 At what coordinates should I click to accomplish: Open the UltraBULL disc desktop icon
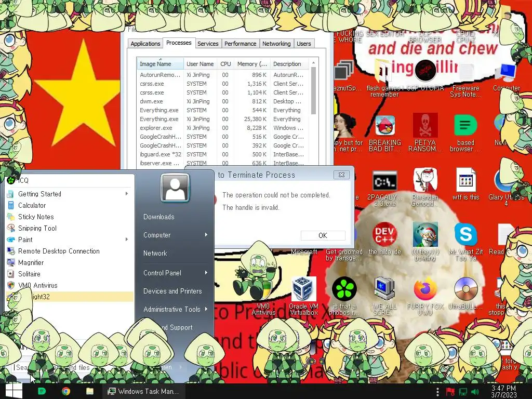[465, 289]
